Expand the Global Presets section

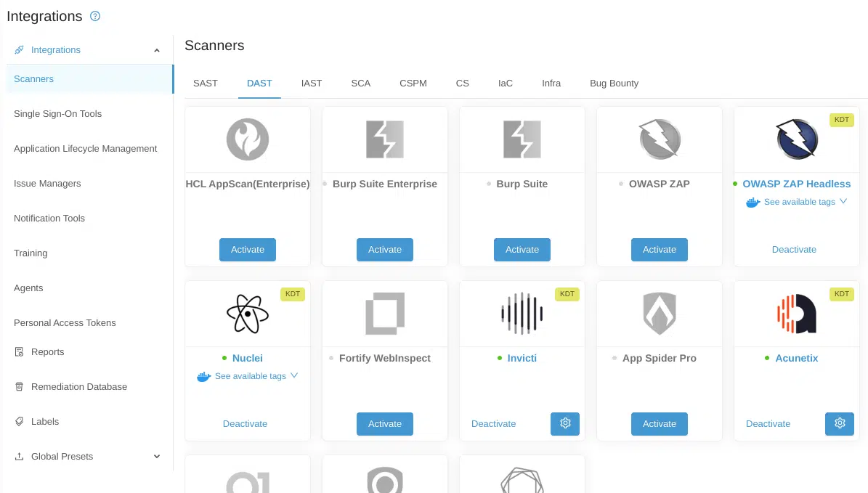(x=157, y=457)
